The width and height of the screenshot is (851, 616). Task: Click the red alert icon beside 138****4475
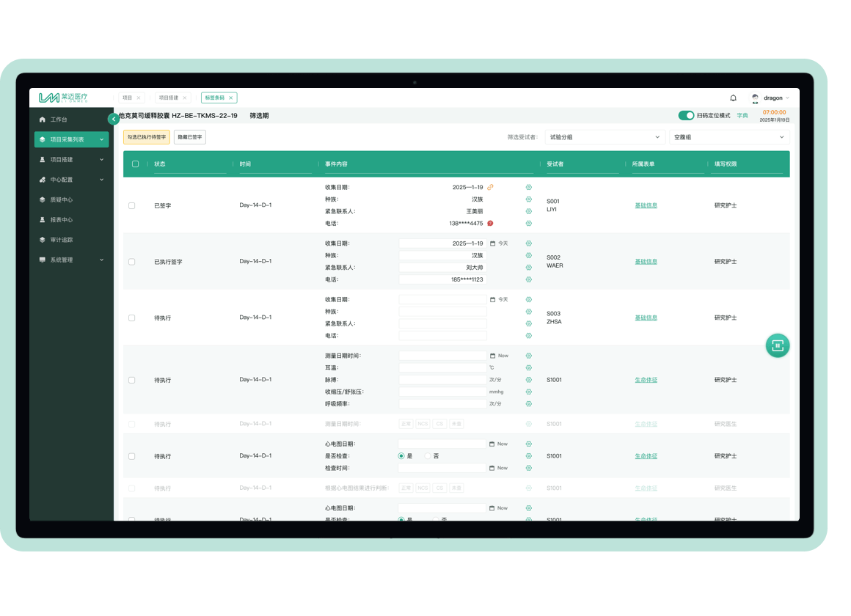click(x=490, y=224)
